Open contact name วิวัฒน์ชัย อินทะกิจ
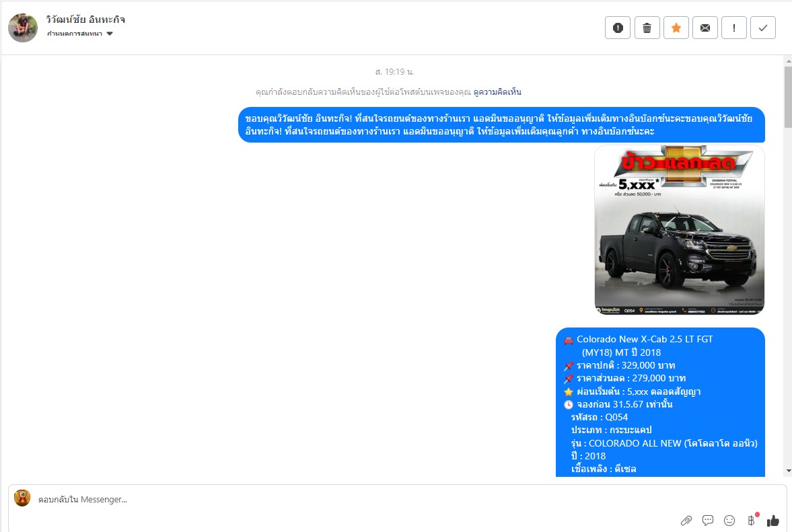The height and width of the screenshot is (532, 792). coord(85,20)
